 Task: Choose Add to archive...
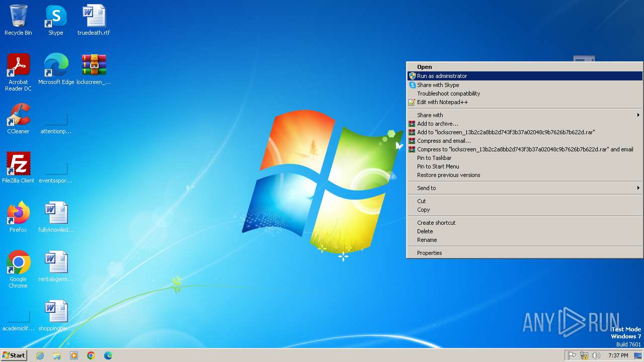coord(525,124)
